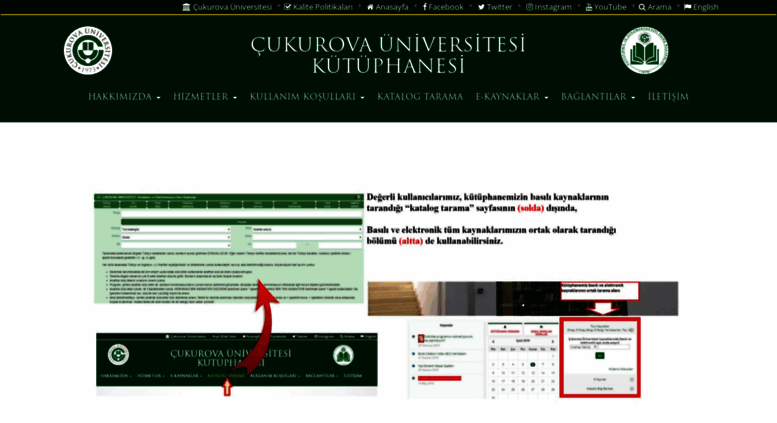Click the Facebook f icon
This screenshot has height=423, width=777.
[x=425, y=7]
